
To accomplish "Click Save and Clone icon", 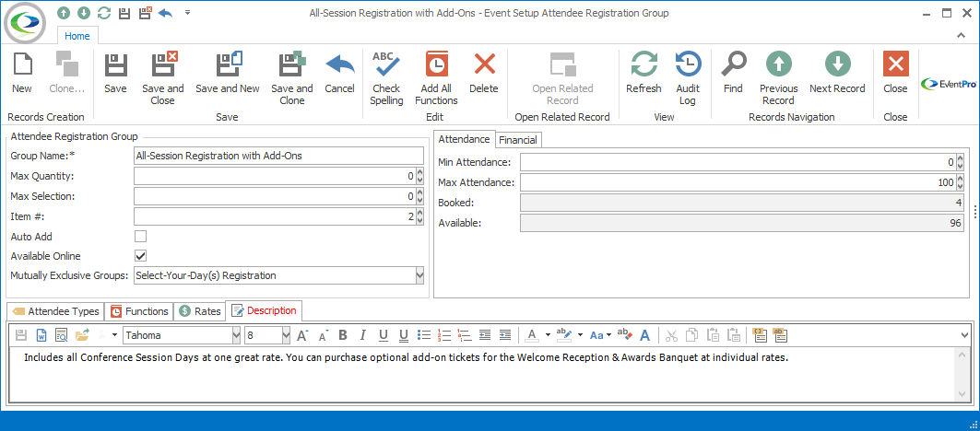I will (292, 64).
